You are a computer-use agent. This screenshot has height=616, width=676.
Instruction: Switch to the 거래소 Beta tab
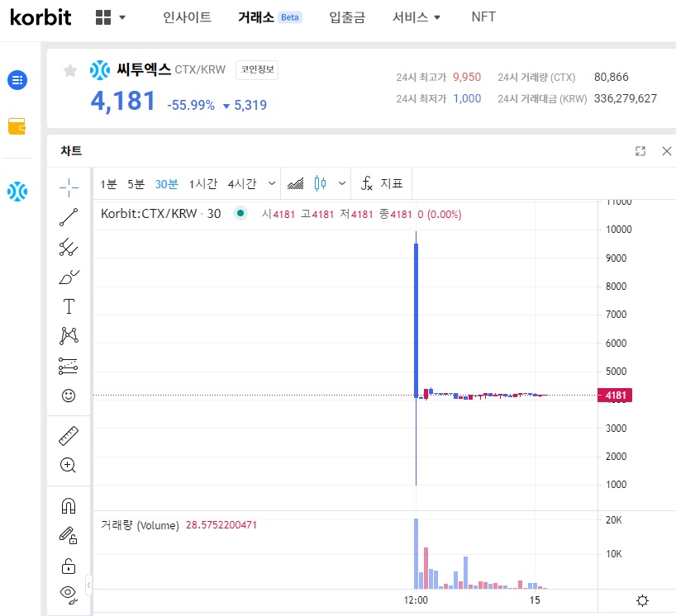270,17
